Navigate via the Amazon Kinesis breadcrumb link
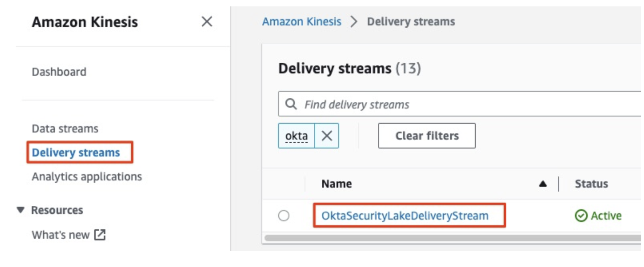644x267 pixels. pyautogui.click(x=302, y=22)
